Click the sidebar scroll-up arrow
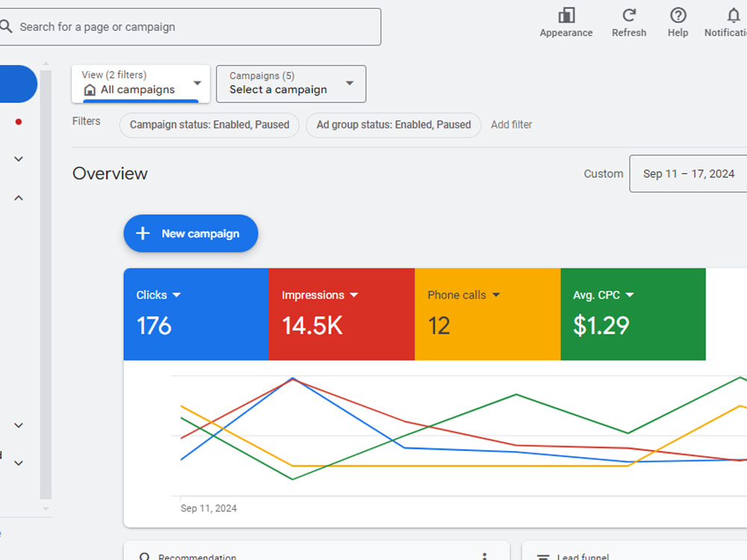The image size is (747, 560). pos(46,63)
